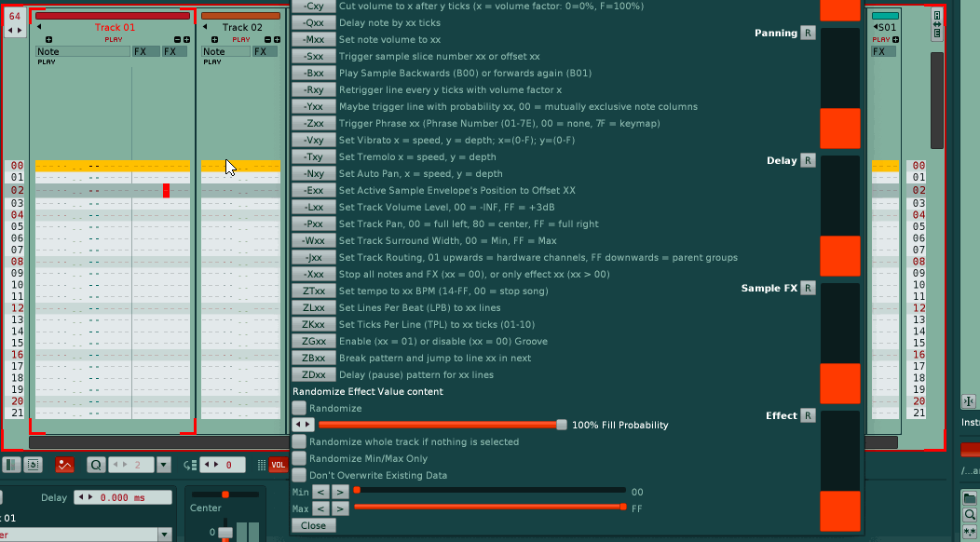Click the red VOL column button
Image resolution: width=980 pixels, height=542 pixels.
278,465
